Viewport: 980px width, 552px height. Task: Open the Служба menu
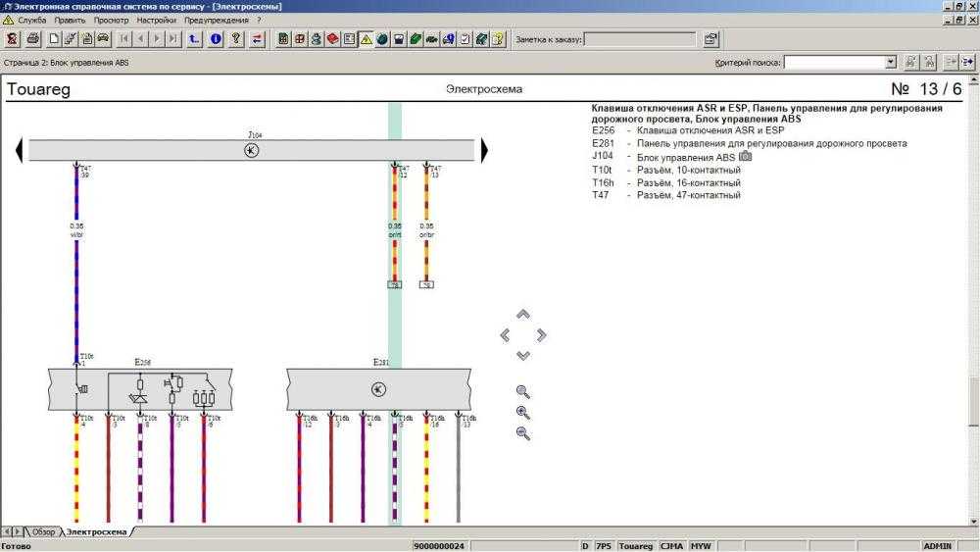(32, 20)
